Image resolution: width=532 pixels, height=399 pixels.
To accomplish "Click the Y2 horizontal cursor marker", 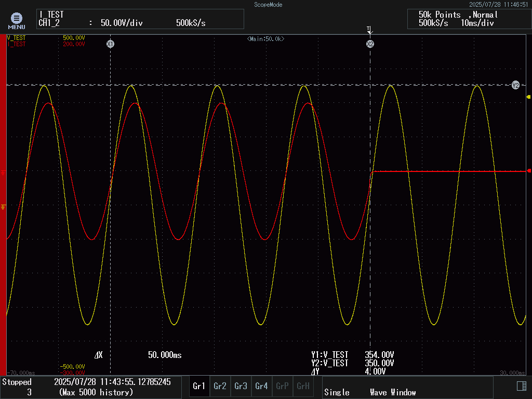I will [x=515, y=85].
